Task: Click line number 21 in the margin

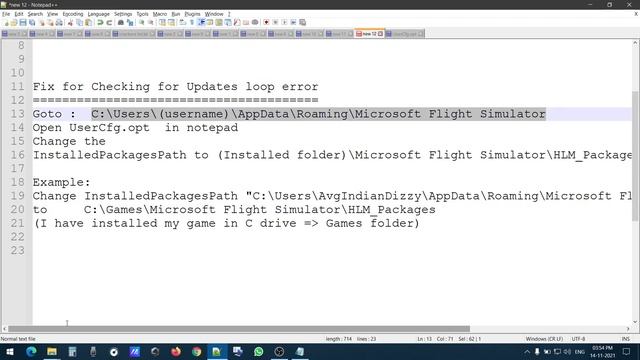Action: (x=18, y=223)
